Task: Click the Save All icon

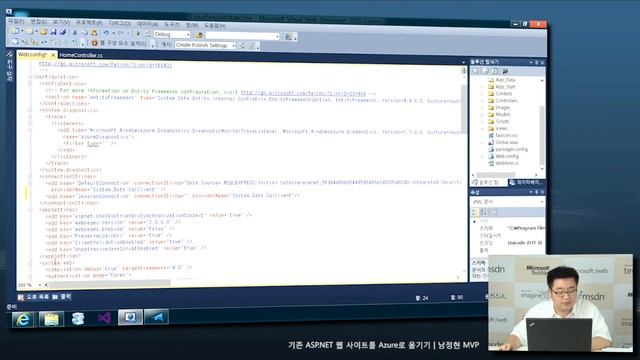Action: (x=62, y=32)
